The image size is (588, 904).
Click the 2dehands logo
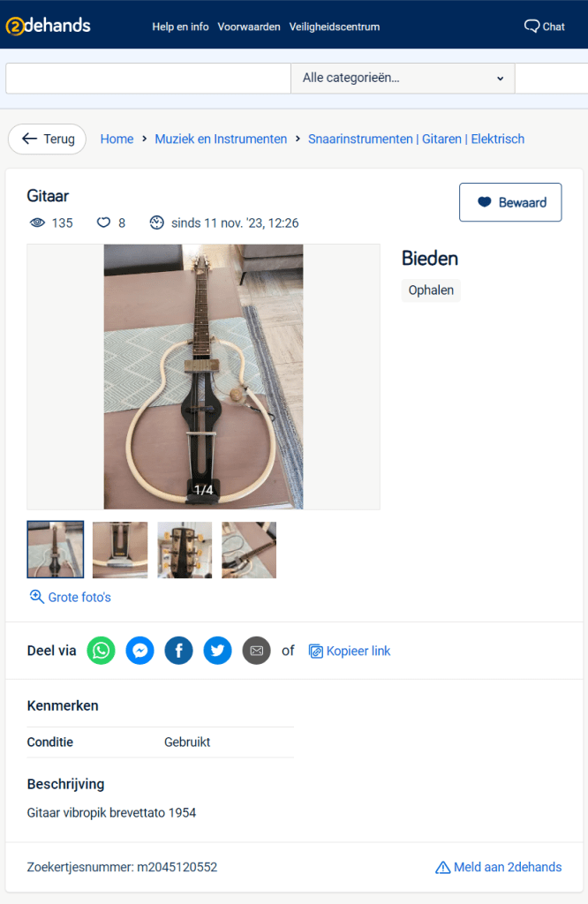[49, 26]
